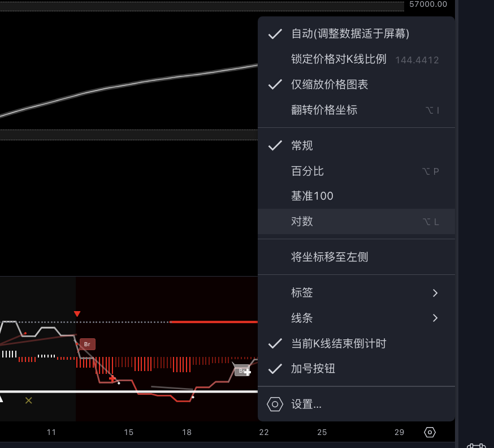Open chart settings hexagon icon on time axis
The image size is (494, 448).
tap(430, 433)
